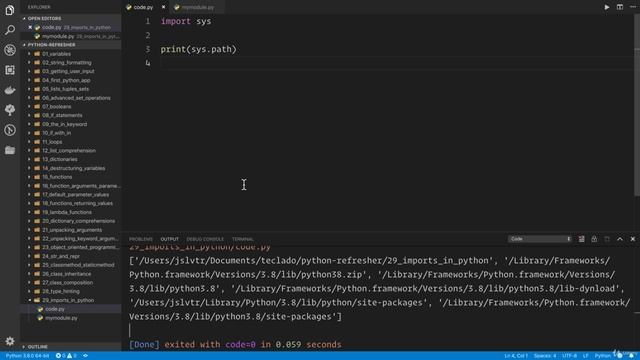The width and height of the screenshot is (640, 360).
Task: Click errors and warnings count in status bar
Action: pos(66,356)
